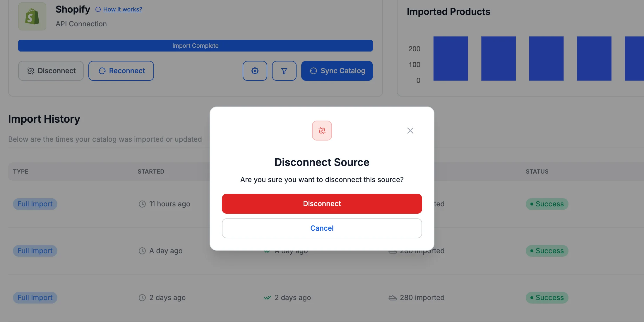This screenshot has height=322, width=644.
Task: Click the Reconnect button
Action: tap(121, 71)
